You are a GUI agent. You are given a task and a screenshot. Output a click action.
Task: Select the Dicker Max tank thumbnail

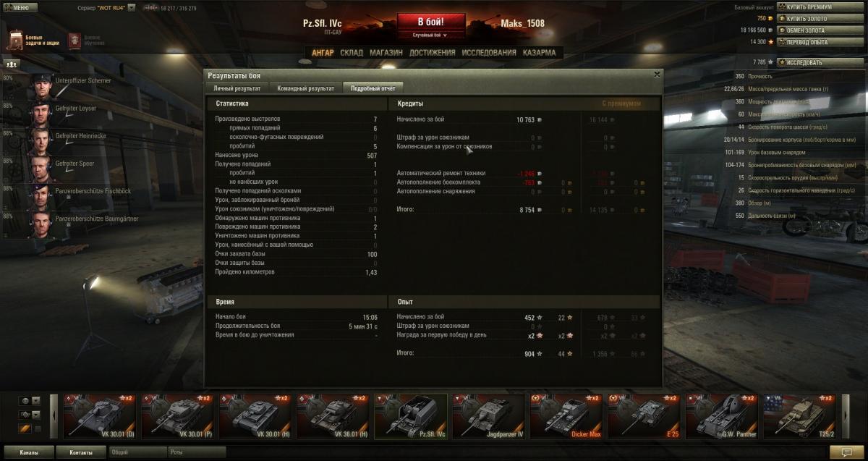click(x=567, y=417)
